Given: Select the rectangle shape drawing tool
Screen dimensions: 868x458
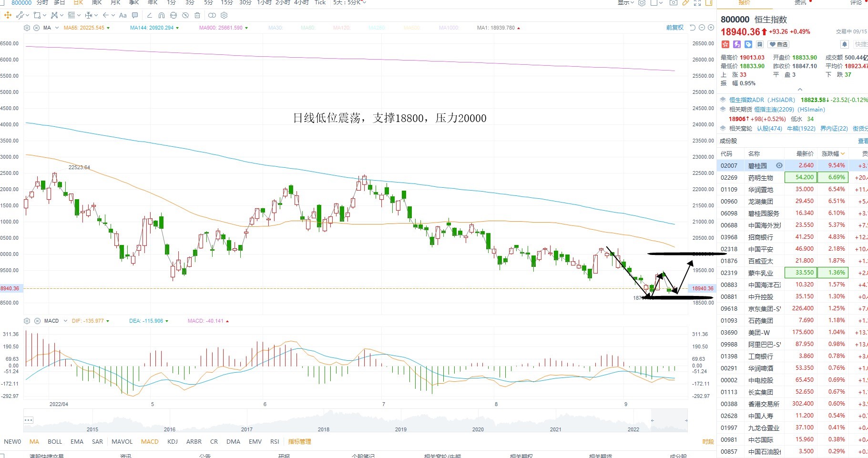Looking at the screenshot, I should (37, 15).
